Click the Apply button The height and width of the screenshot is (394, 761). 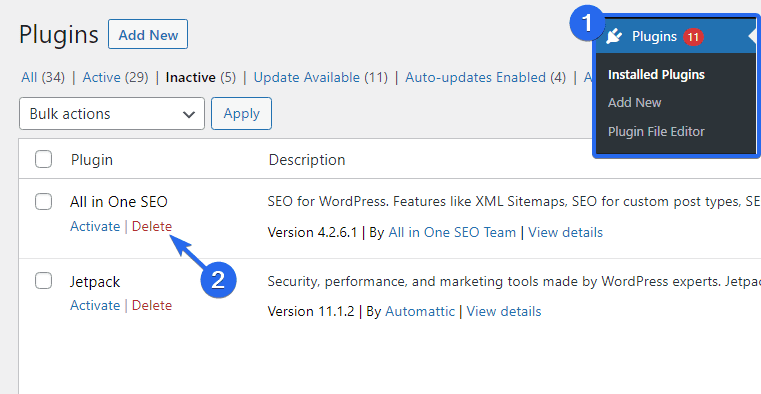pyautogui.click(x=241, y=114)
